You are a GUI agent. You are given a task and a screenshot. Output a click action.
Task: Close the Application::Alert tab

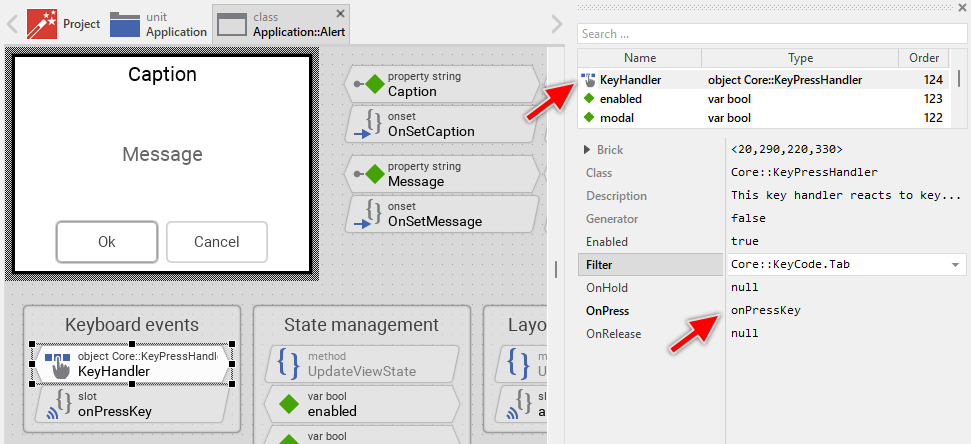click(x=340, y=13)
